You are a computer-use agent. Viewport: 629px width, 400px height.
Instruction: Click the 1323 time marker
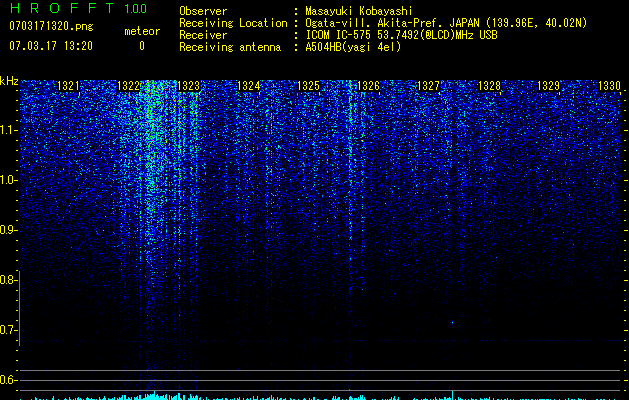click(x=189, y=86)
